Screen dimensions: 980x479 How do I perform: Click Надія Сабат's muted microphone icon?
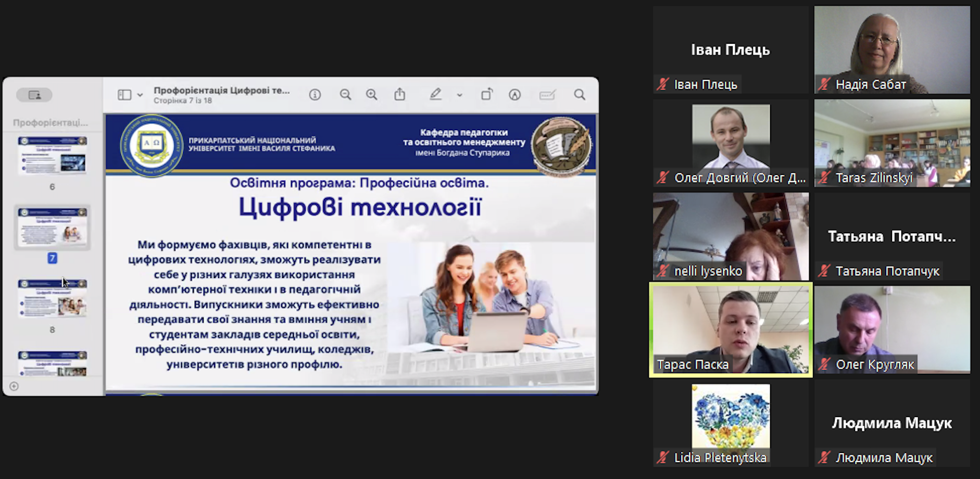824,84
